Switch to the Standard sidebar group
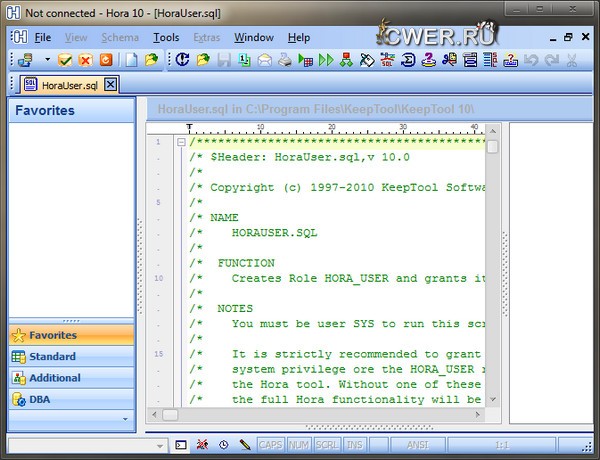Screen dimensions: 600x460 coord(52,356)
